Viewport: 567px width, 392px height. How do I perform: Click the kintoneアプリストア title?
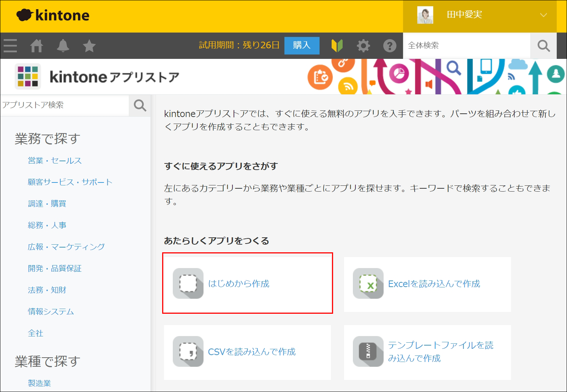(x=114, y=77)
